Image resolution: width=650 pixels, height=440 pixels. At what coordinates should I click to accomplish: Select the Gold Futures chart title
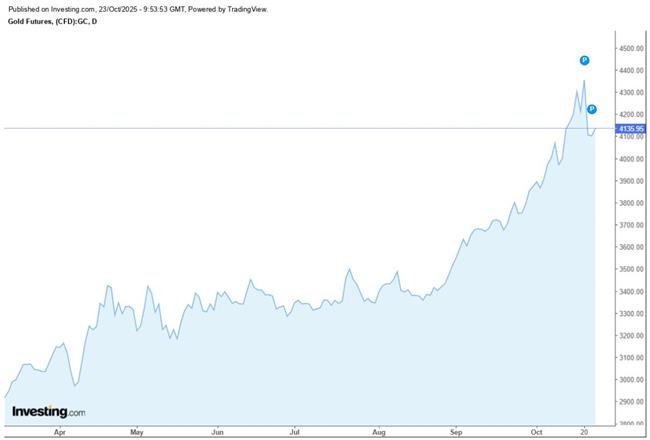coord(54,21)
